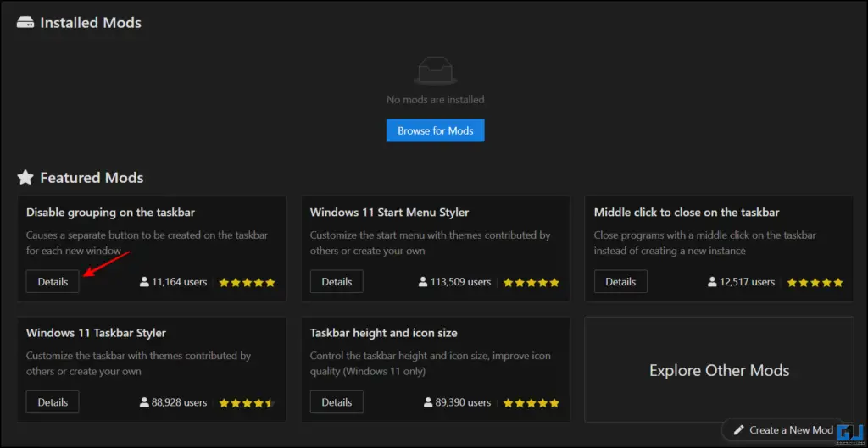868x448 pixels.
Task: Click the 12,517 users count
Action: (x=748, y=282)
